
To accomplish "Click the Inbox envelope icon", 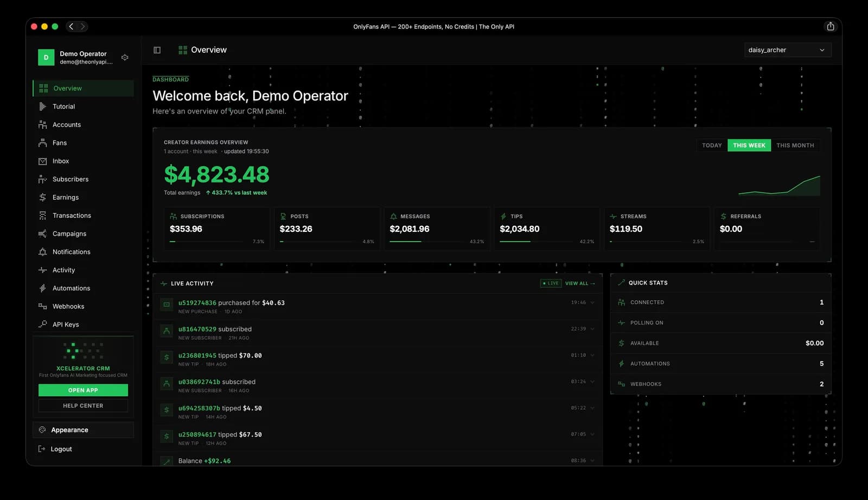I will (x=42, y=161).
